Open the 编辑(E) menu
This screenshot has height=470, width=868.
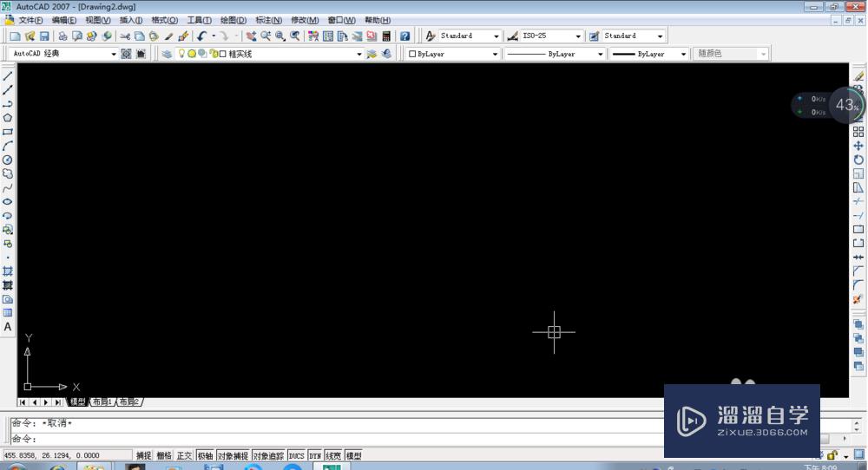click(64, 20)
